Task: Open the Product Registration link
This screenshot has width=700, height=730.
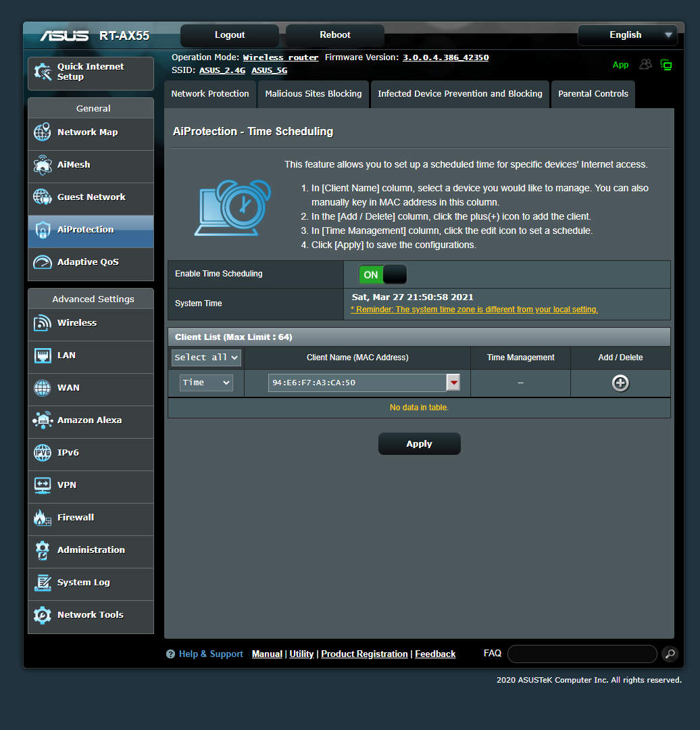Action: tap(364, 654)
